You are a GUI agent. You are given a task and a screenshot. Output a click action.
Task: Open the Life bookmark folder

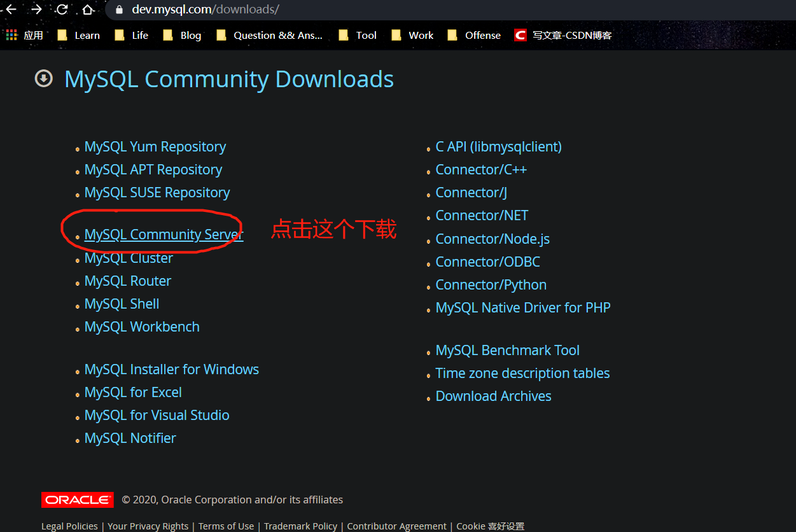click(x=131, y=35)
